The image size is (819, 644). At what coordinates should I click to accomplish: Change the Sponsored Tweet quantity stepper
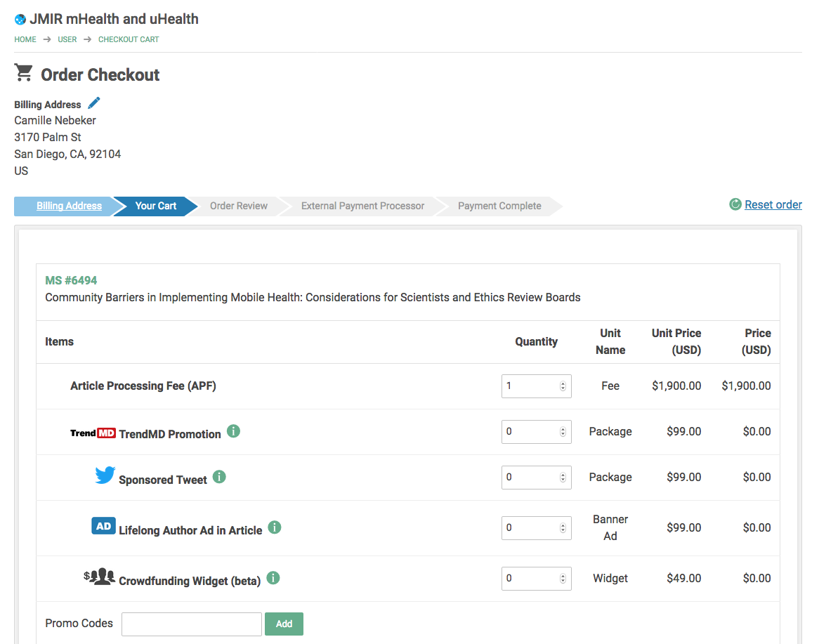(563, 477)
